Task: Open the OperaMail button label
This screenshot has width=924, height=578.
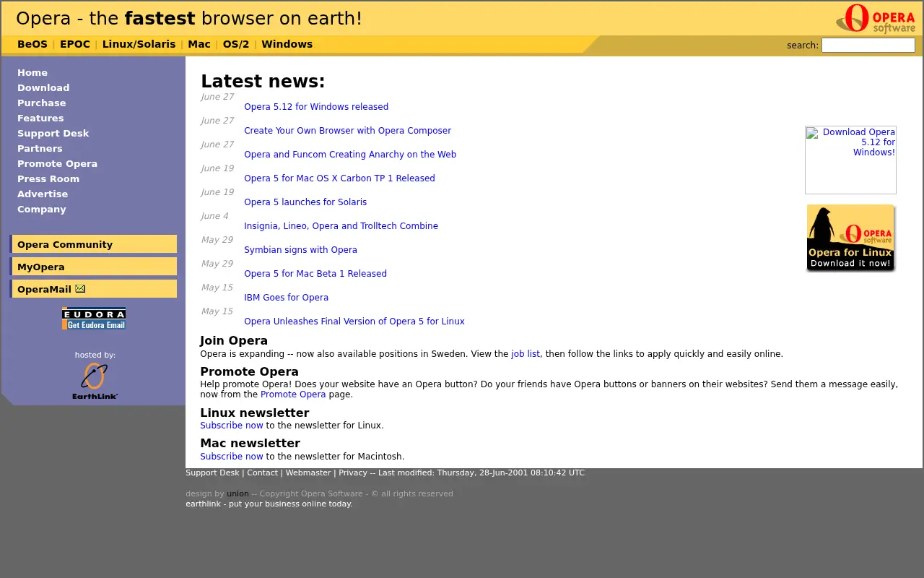Action: pyautogui.click(x=44, y=289)
